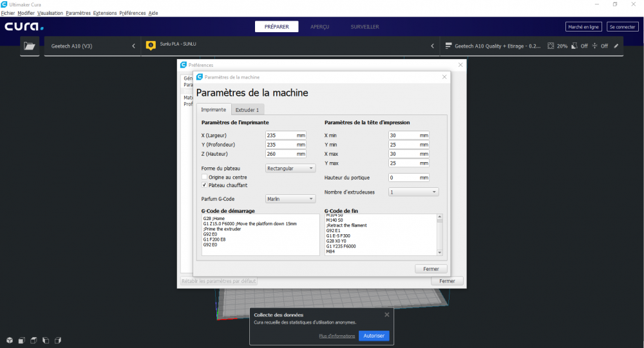Click inside G-Code de démarrage text area
The width and height of the screenshot is (644, 348).
(260, 235)
